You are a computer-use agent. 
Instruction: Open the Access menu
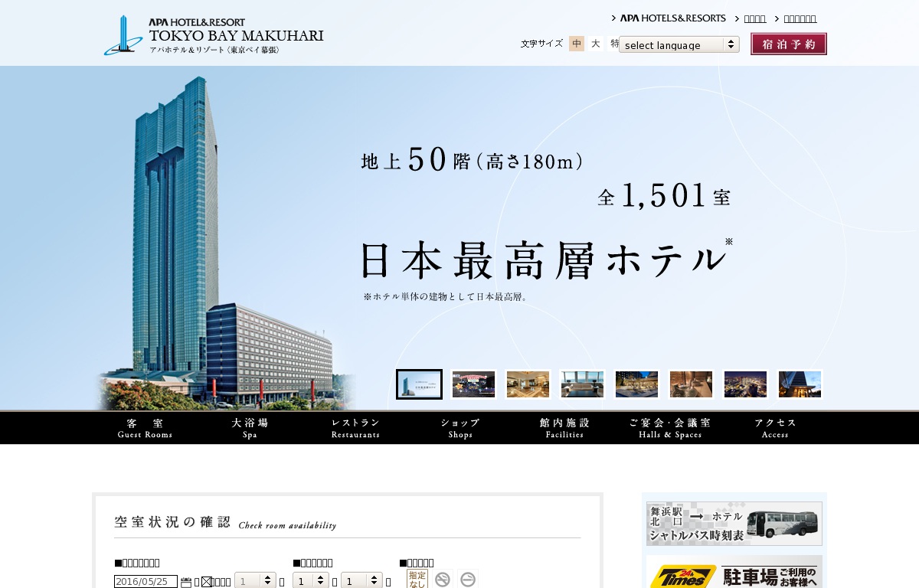click(775, 428)
